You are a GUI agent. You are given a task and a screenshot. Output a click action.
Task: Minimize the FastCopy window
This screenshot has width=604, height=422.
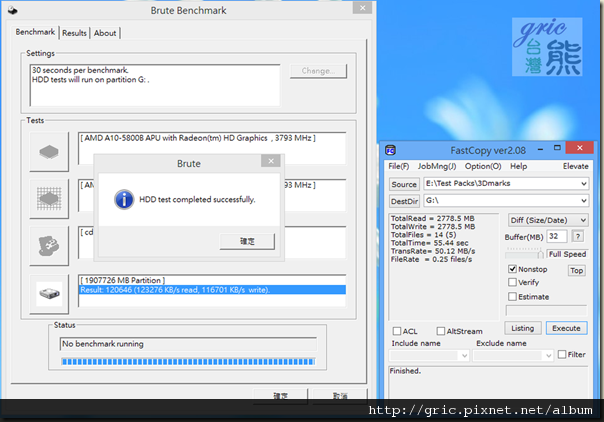pos(540,149)
